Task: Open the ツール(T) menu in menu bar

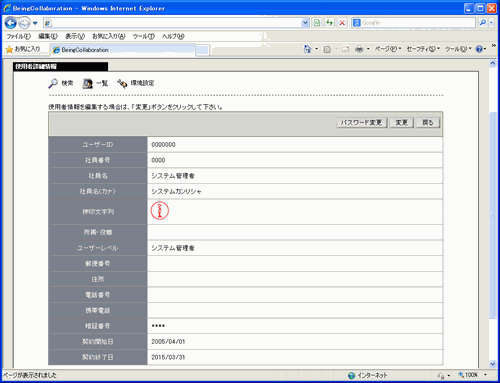Action: pyautogui.click(x=144, y=36)
